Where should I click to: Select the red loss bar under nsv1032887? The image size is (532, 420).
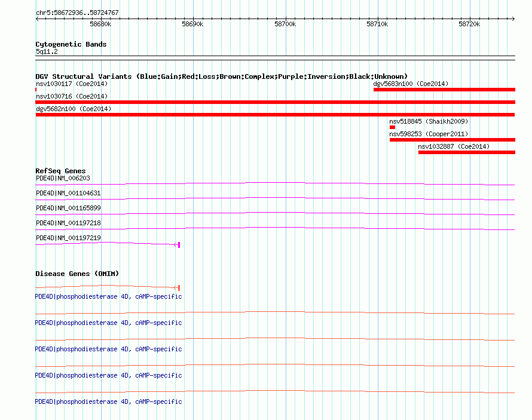pyautogui.click(x=467, y=152)
